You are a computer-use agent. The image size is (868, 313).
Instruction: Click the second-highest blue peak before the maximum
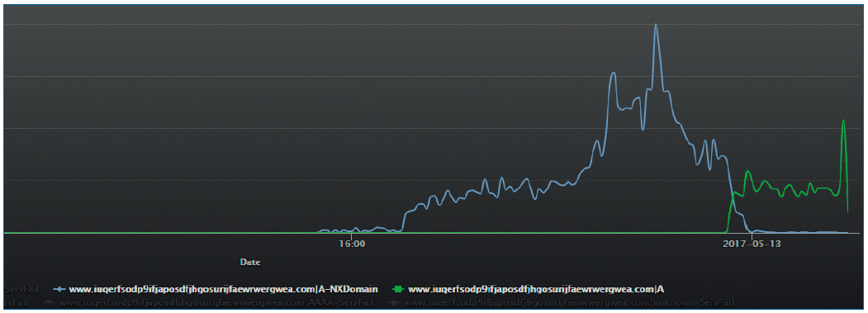(613, 74)
